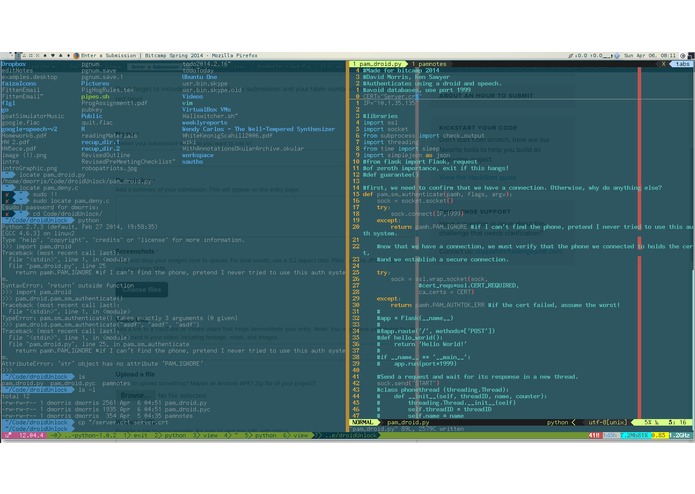The height and width of the screenshot is (494, 695).
Task: Select tmux window '3) view' in status bar
Action: 206,436
